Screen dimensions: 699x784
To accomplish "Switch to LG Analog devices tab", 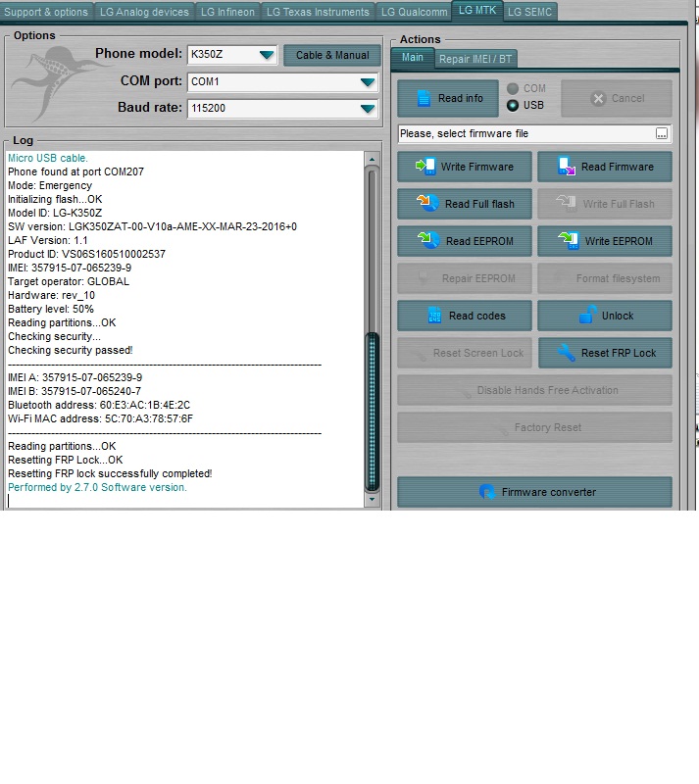I will pyautogui.click(x=144, y=12).
